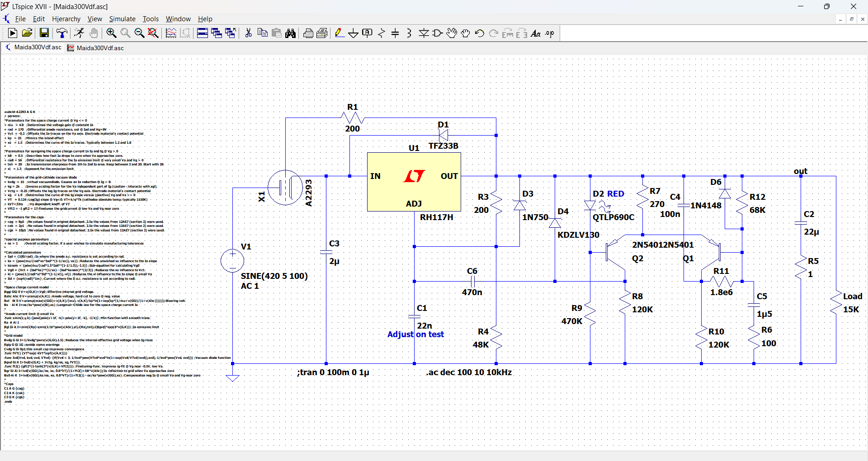The image size is (868, 461).
Task: Click the 'out' net label
Action: [801, 171]
